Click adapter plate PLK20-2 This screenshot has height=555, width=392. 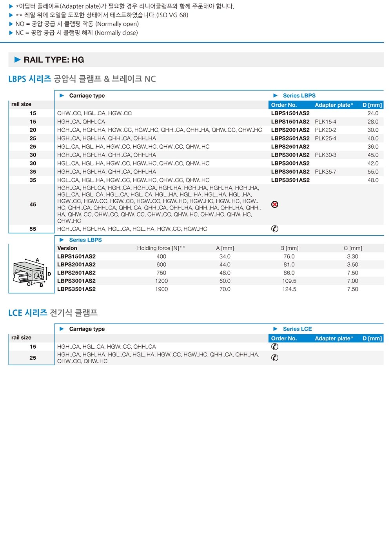click(325, 130)
